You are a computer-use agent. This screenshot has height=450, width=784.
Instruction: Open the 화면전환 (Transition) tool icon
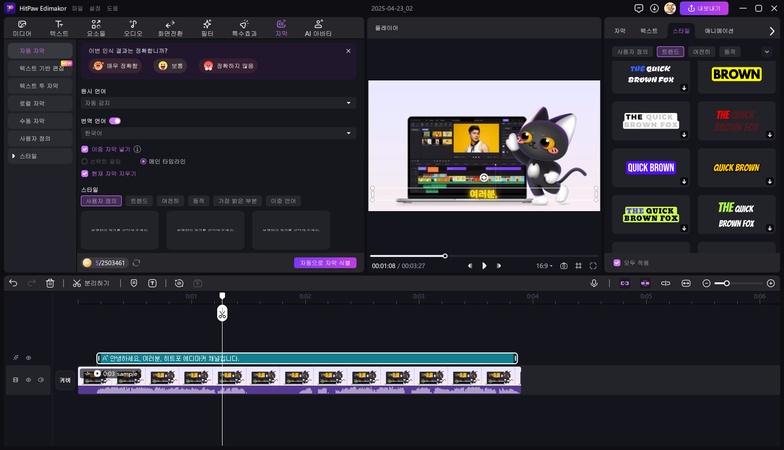(x=170, y=26)
